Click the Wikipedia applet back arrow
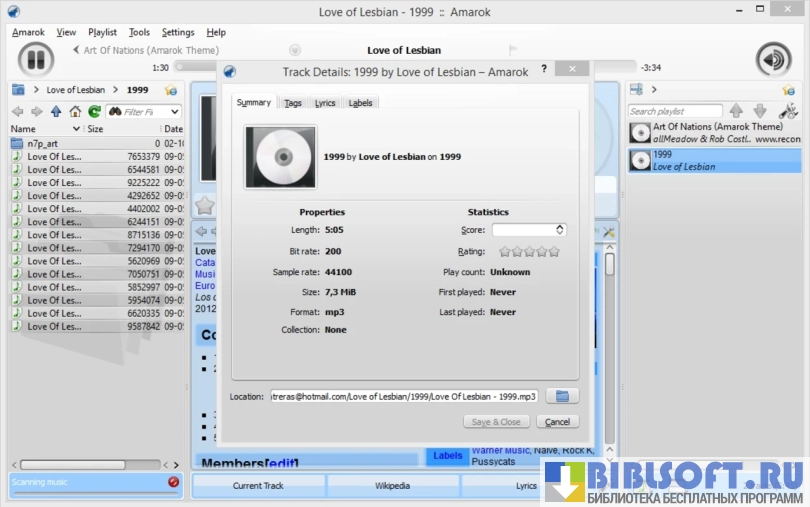Viewport: 810px width, 507px height. pyautogui.click(x=201, y=232)
